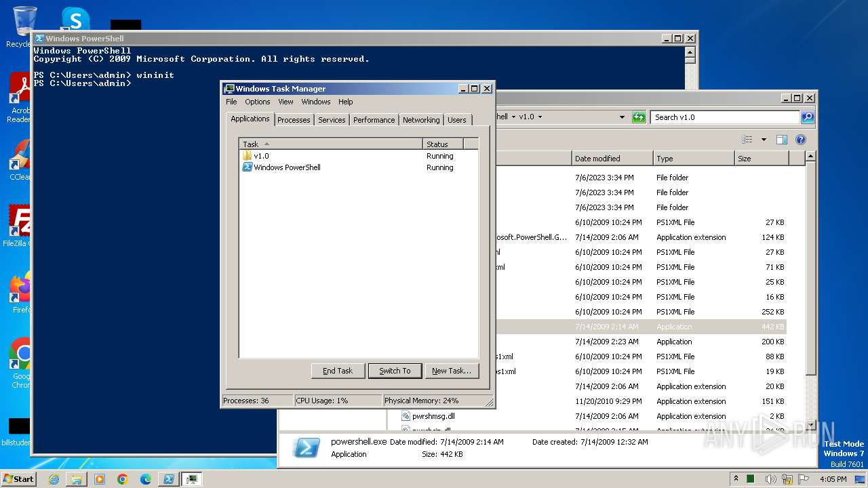Open the CCleaner desktop icon
This screenshot has height=488, width=868.
(20, 160)
